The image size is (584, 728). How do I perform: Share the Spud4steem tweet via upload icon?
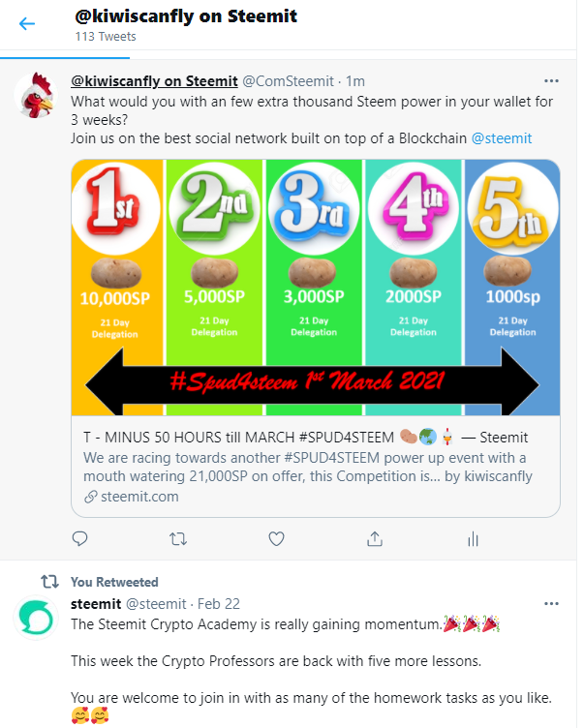[x=375, y=538]
